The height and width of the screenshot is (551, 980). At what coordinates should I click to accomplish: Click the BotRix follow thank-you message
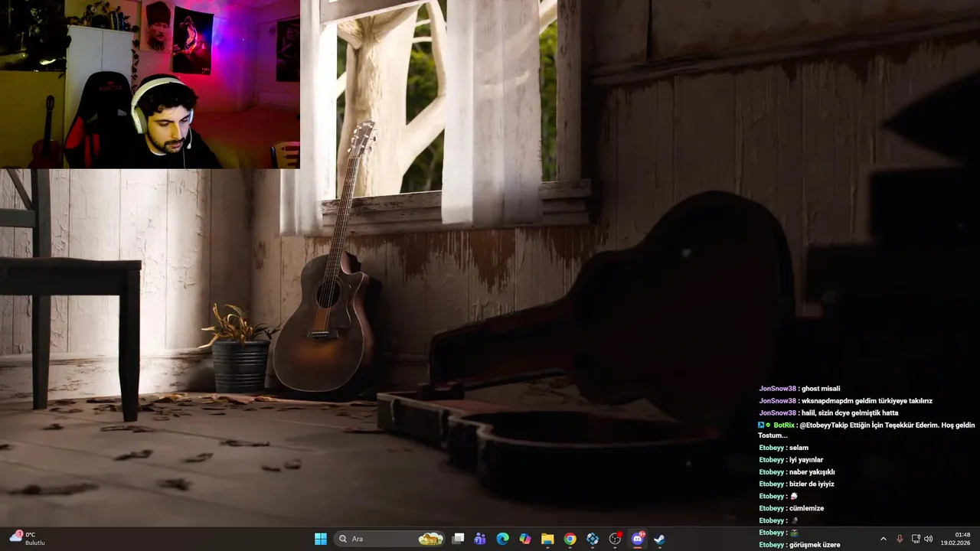867,430
